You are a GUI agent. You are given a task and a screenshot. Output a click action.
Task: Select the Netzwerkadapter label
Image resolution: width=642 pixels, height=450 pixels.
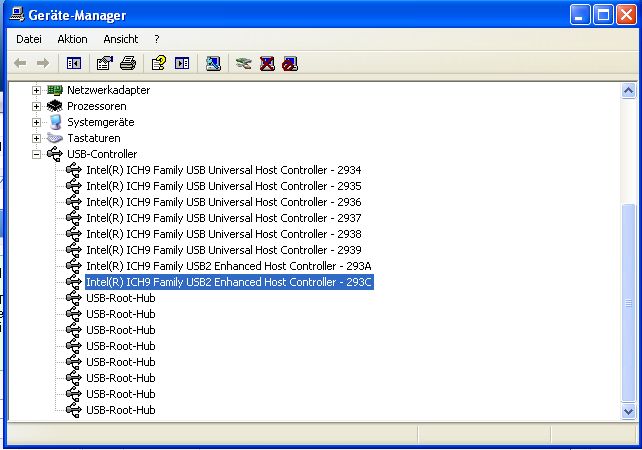[x=109, y=90]
